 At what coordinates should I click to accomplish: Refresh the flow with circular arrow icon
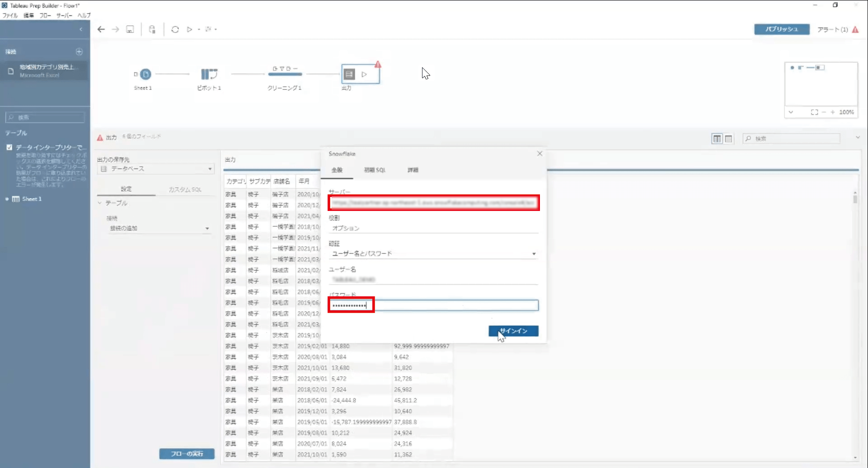[175, 29]
